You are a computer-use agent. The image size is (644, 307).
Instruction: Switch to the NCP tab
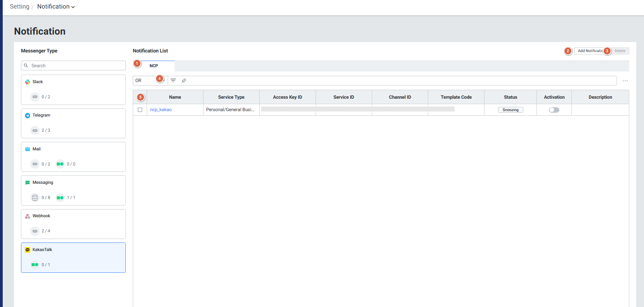pos(154,66)
